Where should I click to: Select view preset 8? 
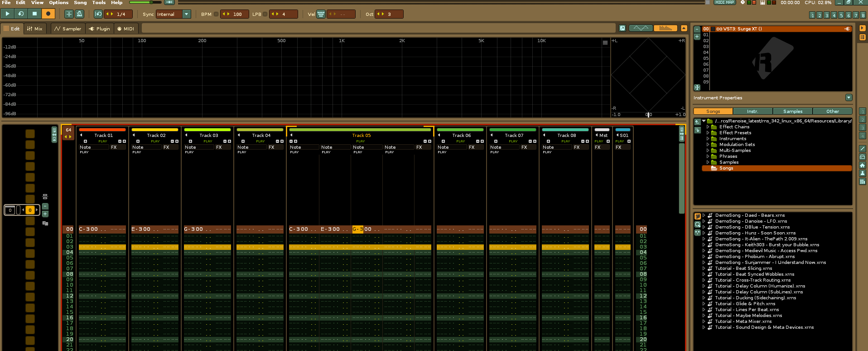[x=863, y=15]
